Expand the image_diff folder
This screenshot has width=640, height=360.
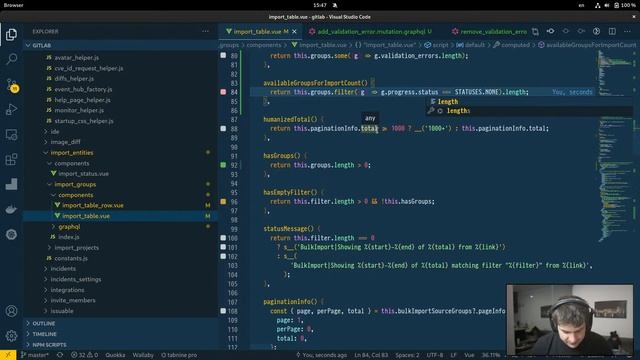click(x=121, y=142)
